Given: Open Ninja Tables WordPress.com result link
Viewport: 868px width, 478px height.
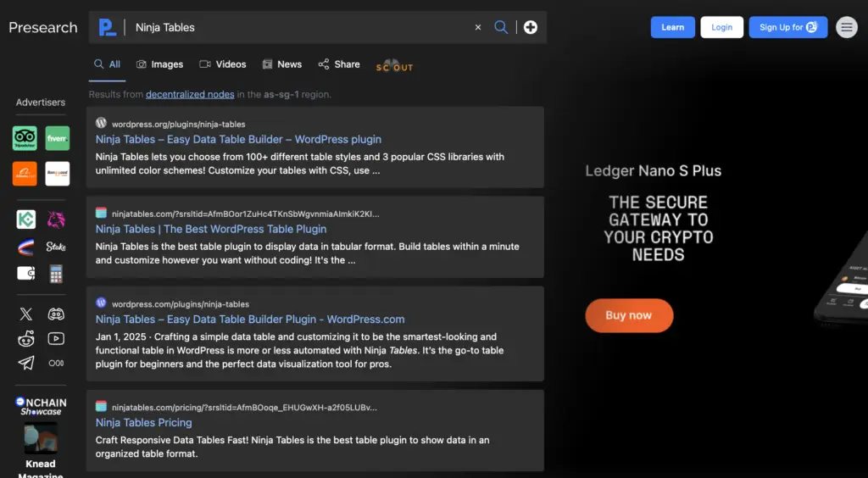Looking at the screenshot, I should pos(250,319).
